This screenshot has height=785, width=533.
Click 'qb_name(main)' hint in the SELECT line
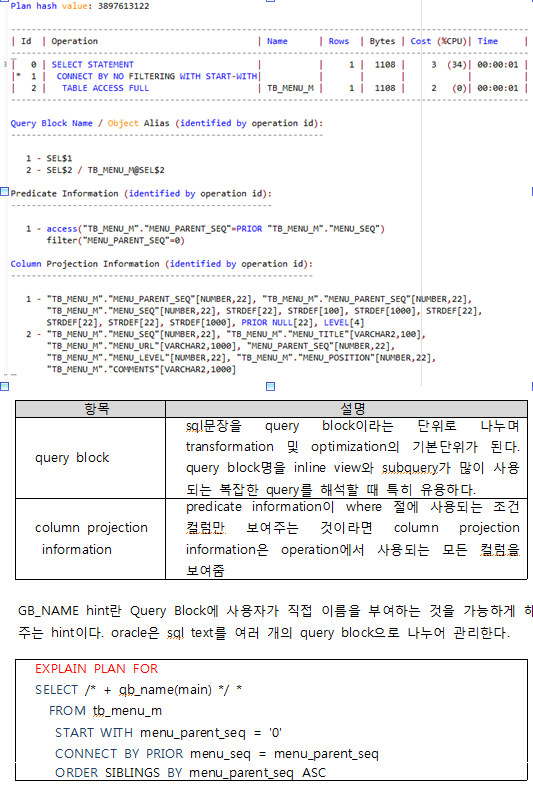pos(166,690)
